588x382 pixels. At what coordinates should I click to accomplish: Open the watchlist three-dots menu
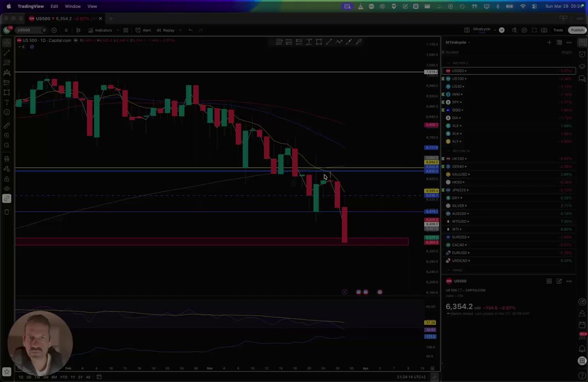click(569, 42)
